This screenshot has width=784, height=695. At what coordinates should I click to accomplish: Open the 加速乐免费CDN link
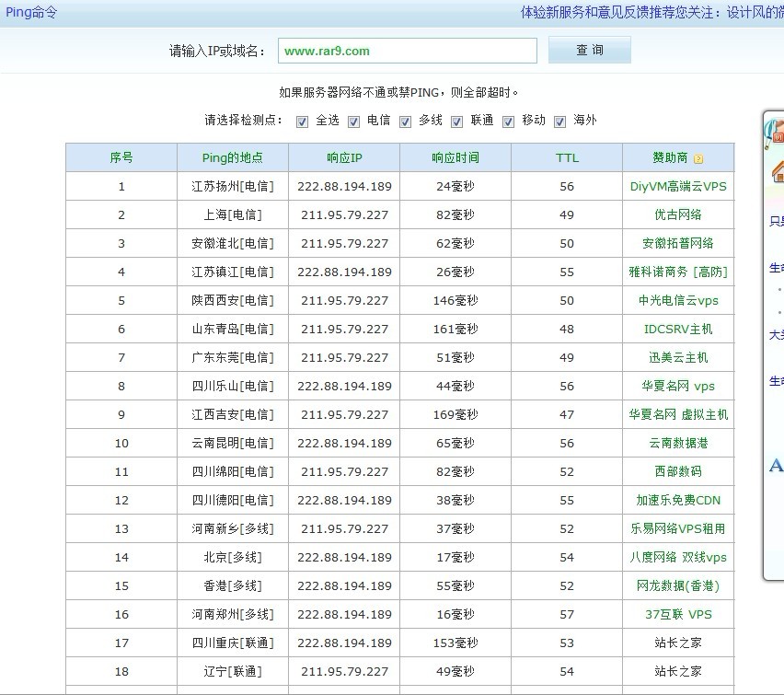tap(678, 501)
